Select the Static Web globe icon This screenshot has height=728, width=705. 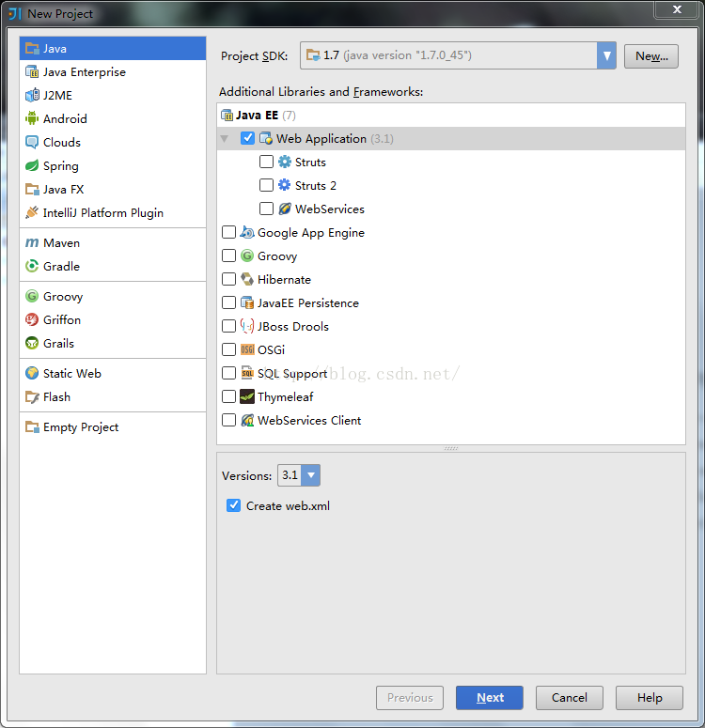pos(32,373)
